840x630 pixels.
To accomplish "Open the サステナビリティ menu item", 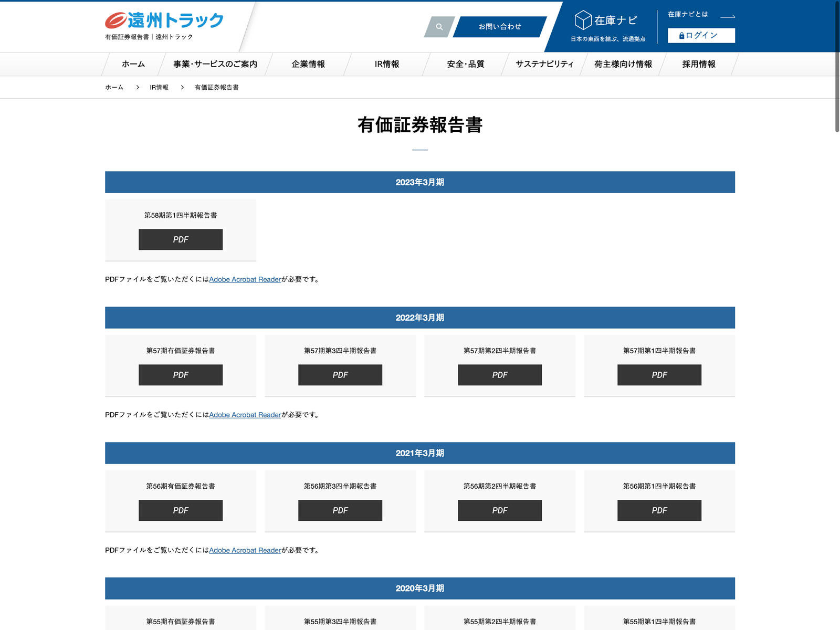I will (x=544, y=64).
